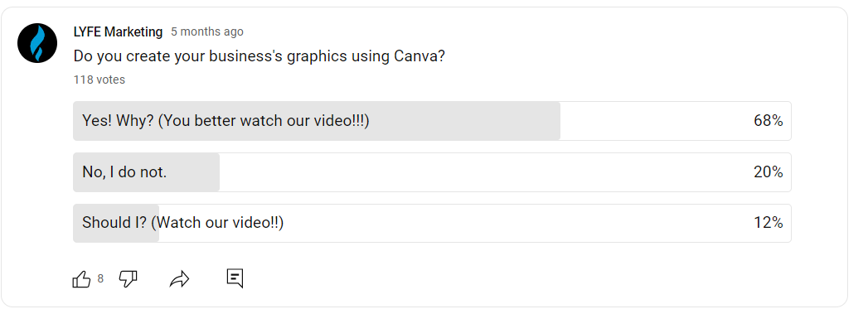
Task: Choose 'Should I? (Watch our video!!)' option
Action: coord(432,224)
